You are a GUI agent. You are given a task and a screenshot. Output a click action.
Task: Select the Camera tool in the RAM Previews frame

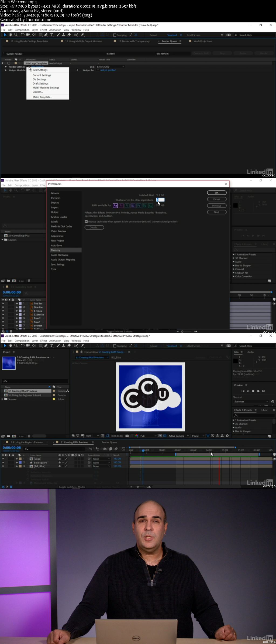click(28, 346)
